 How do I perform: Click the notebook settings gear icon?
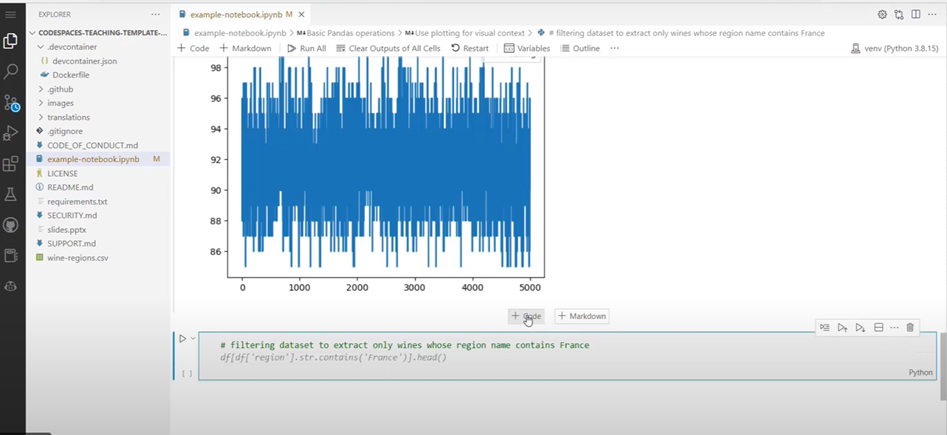[882, 14]
